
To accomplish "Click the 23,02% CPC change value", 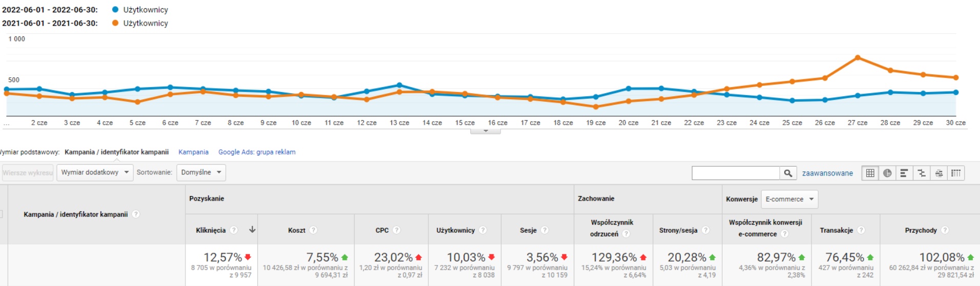I will coord(393,257).
